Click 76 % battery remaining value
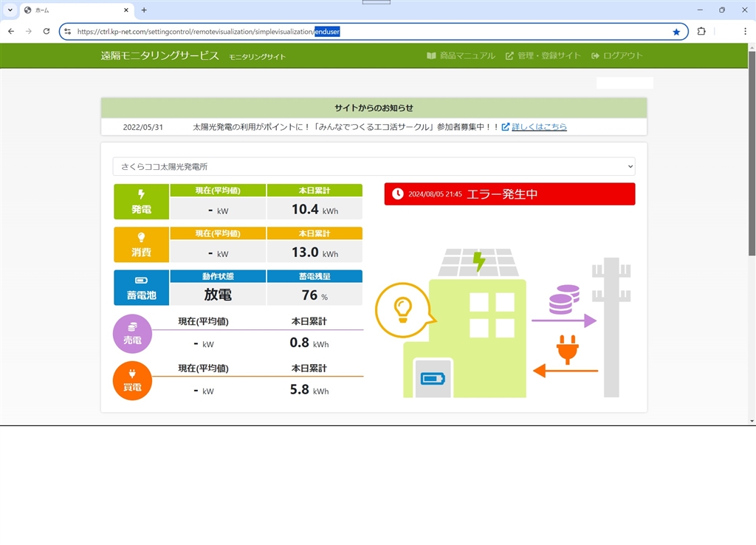Viewport: 756px width, 545px height. coord(315,295)
